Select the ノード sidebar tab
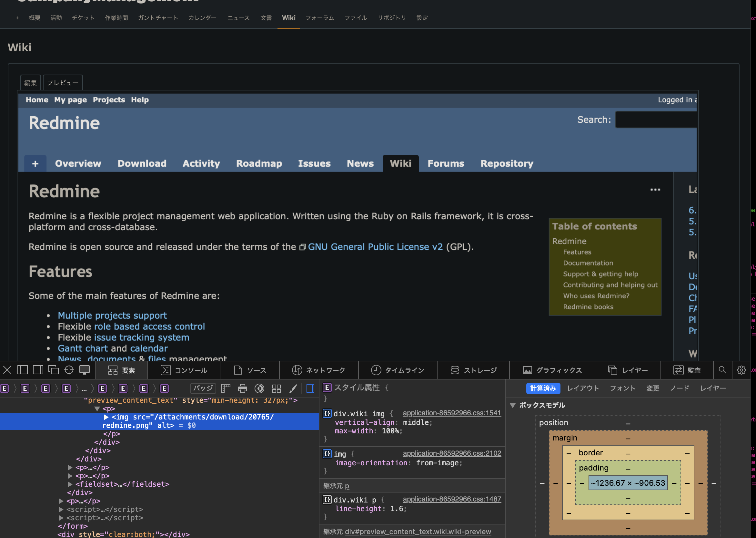This screenshot has height=538, width=756. coord(680,388)
